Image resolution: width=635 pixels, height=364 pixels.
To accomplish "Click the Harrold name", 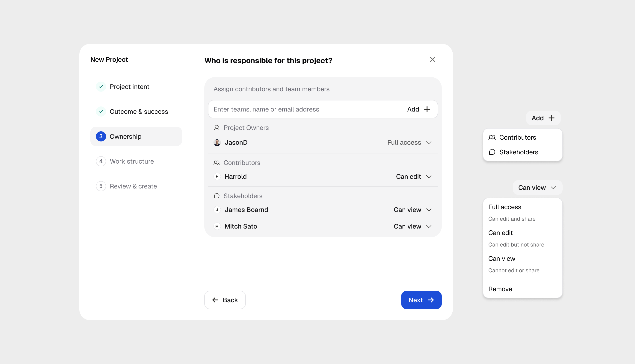I will tap(235, 176).
